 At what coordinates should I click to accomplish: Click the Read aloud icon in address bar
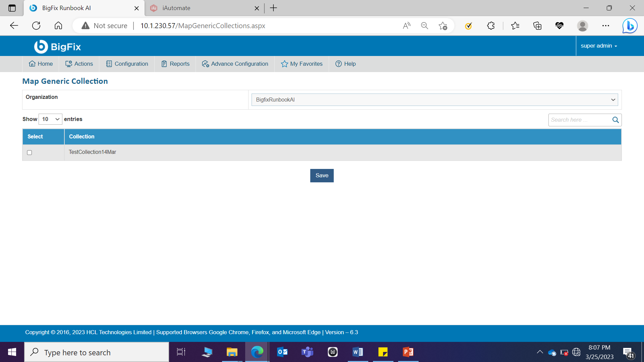(407, 26)
